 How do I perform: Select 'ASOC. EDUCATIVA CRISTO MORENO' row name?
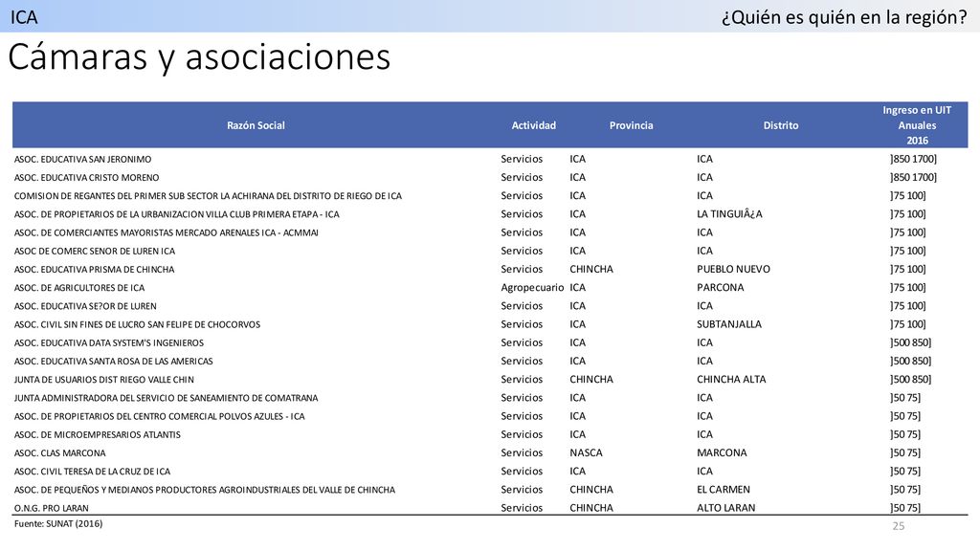[x=86, y=177]
